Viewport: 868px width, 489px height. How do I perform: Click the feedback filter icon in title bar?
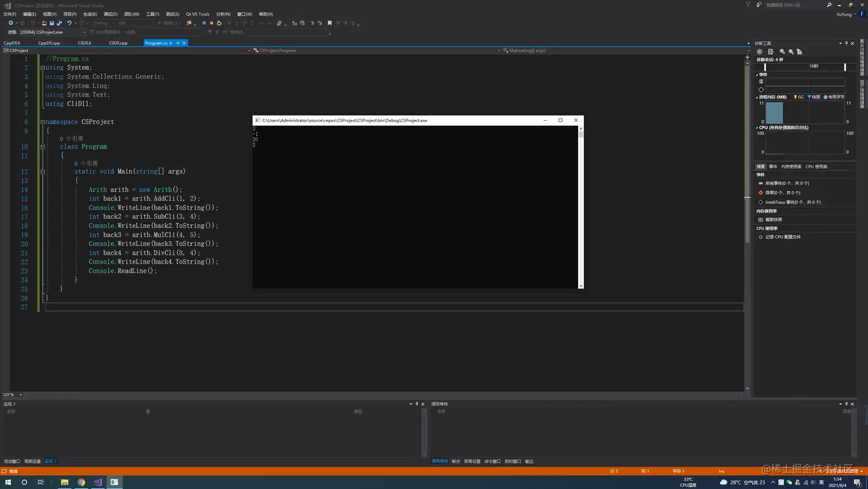748,5
